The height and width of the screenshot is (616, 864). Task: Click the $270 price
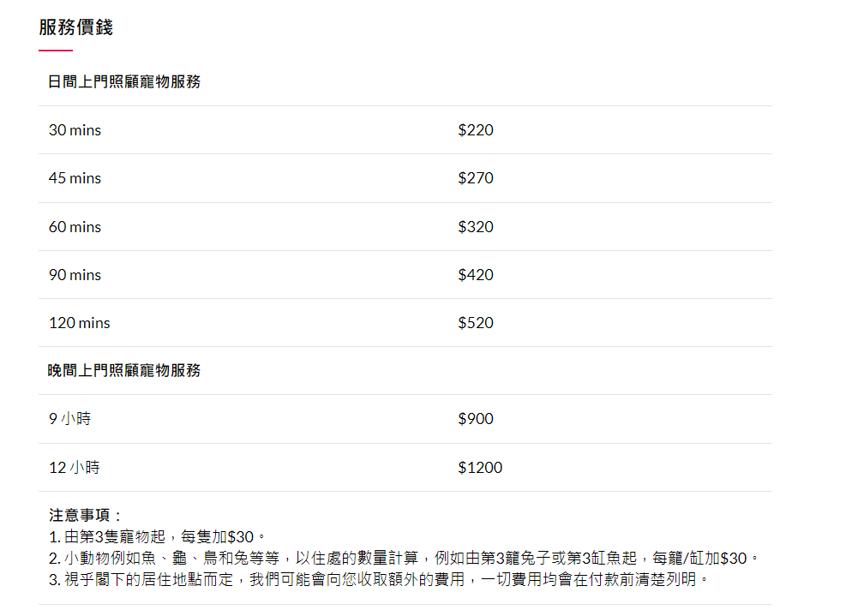point(476,178)
